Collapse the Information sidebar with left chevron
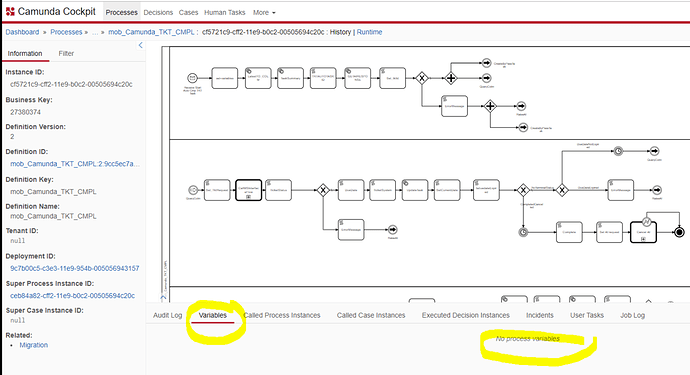 (140, 45)
